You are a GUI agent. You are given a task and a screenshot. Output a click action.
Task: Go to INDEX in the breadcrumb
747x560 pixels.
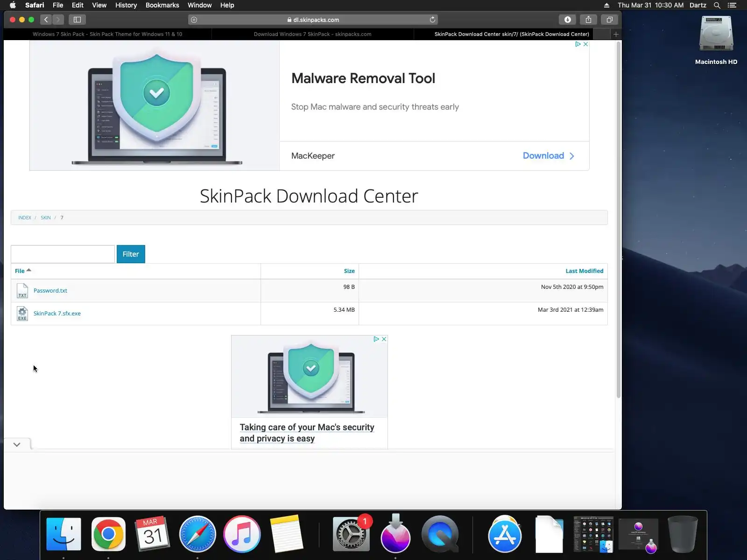coord(25,217)
